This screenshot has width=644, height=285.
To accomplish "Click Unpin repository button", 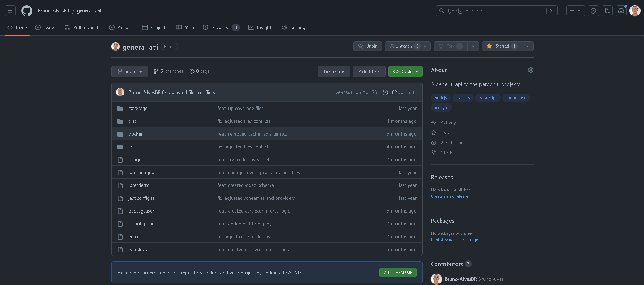I will coord(368,46).
